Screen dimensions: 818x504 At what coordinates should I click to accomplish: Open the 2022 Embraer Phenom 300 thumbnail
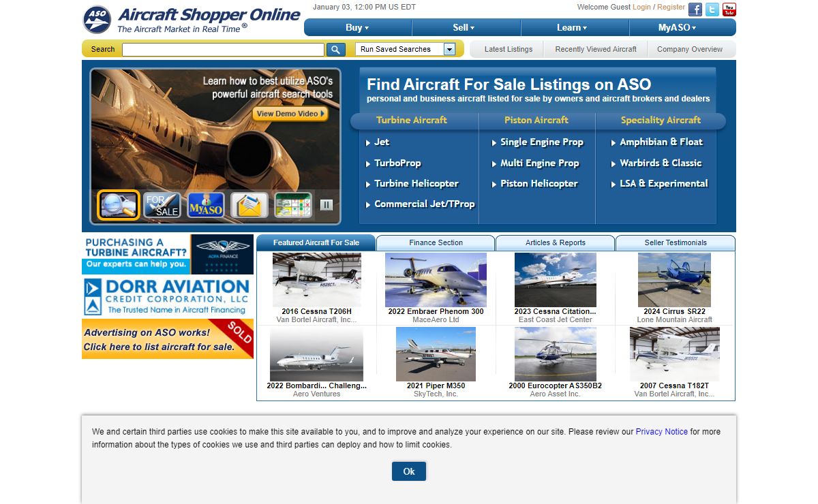436,280
